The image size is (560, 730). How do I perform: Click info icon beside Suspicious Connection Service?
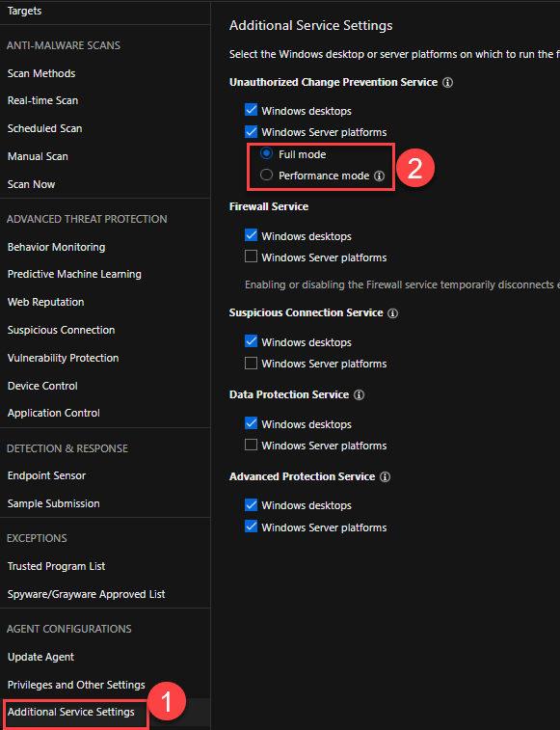click(x=393, y=313)
